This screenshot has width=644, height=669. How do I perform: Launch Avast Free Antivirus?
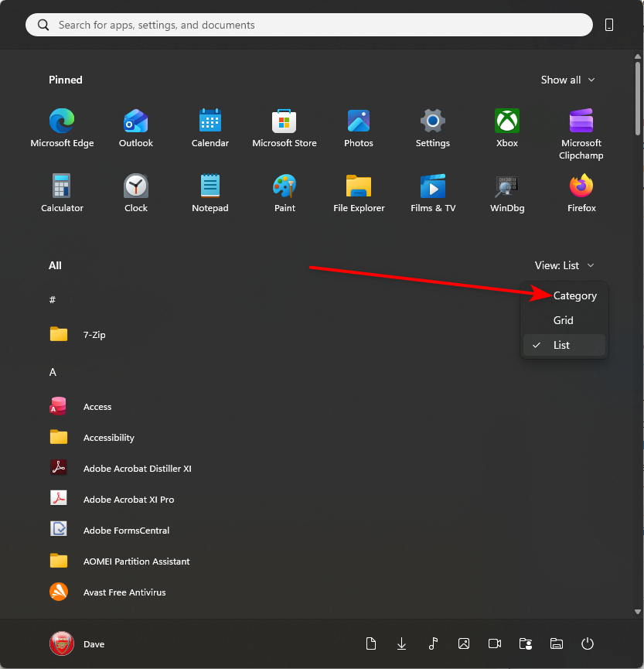(x=108, y=592)
